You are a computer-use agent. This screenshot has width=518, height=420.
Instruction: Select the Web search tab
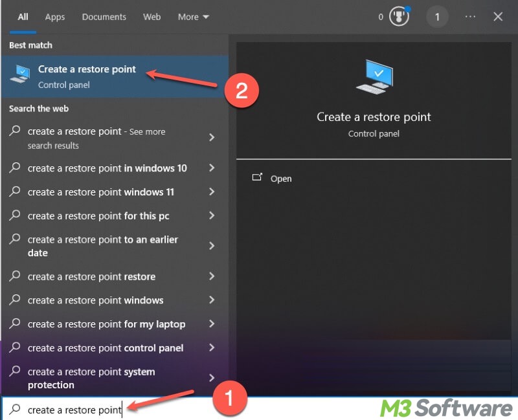tap(152, 17)
